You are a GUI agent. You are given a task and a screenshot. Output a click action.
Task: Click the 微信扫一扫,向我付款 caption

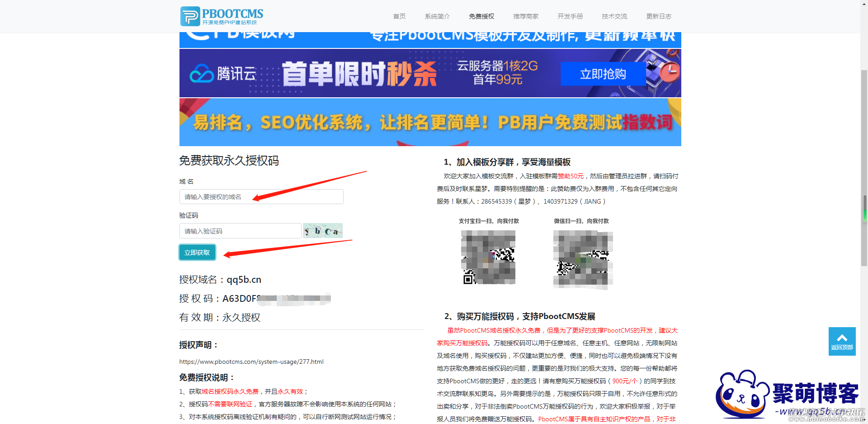click(x=581, y=221)
